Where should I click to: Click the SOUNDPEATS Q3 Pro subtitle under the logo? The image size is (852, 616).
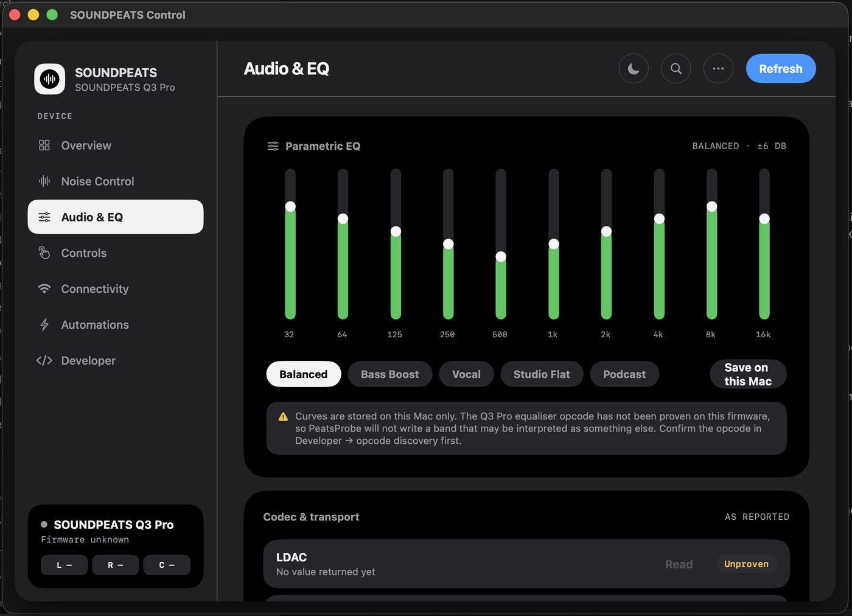pos(125,88)
